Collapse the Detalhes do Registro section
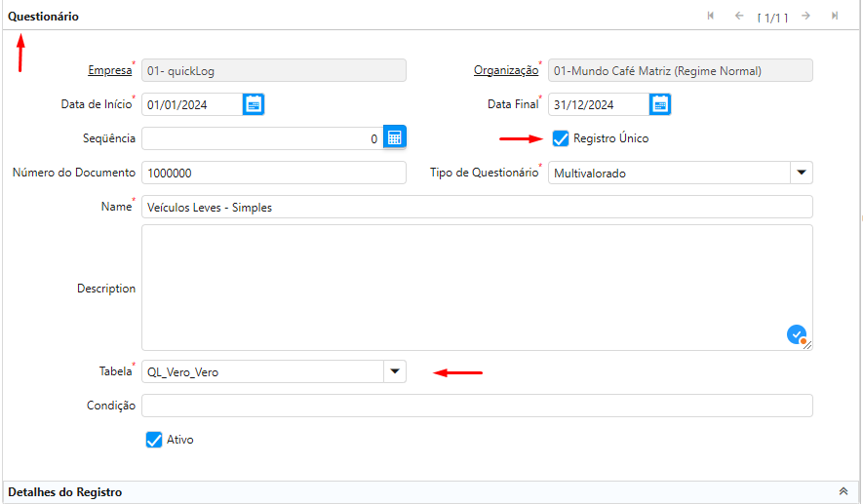Image resolution: width=863 pixels, height=504 pixels. pos(843,492)
